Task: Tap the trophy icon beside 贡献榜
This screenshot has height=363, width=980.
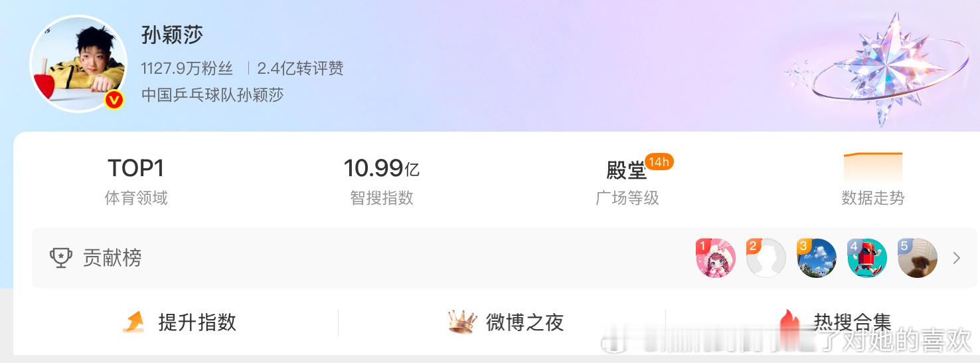Action: tap(61, 258)
